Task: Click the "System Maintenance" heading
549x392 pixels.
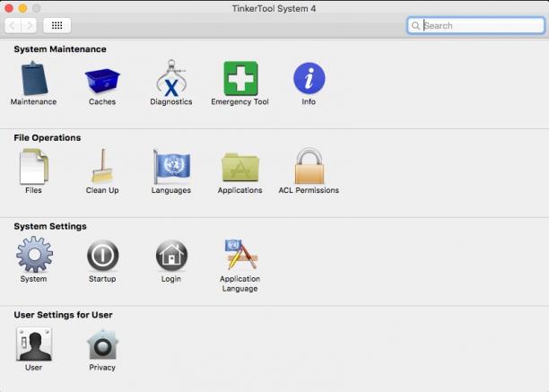Action: coord(60,49)
